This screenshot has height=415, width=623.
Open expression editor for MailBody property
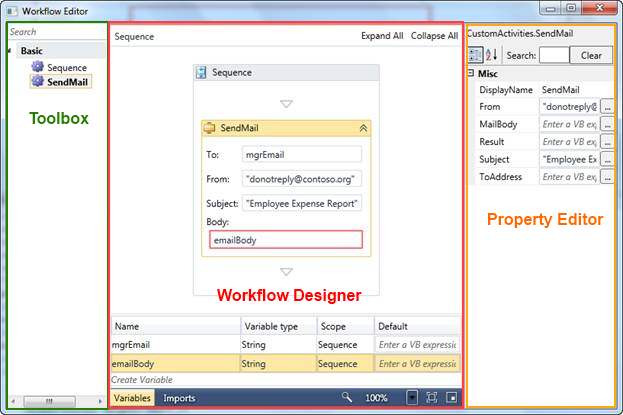tap(607, 124)
